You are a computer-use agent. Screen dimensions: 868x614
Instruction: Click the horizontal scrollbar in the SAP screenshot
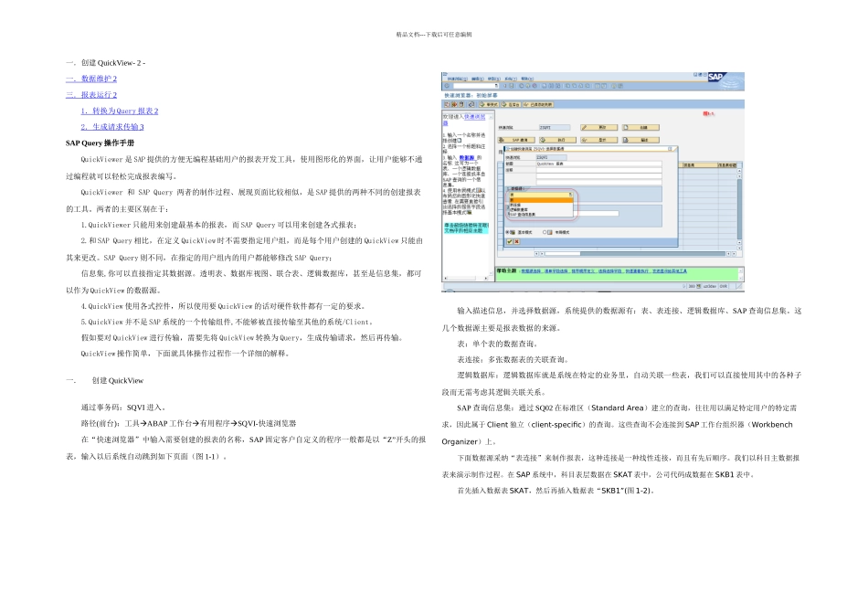coord(636,254)
